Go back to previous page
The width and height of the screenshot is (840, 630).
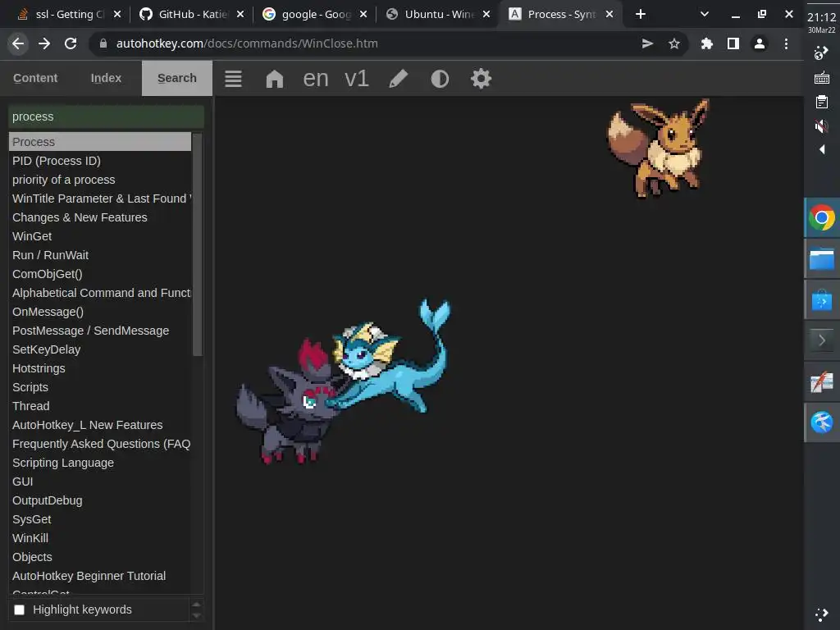[x=18, y=43]
